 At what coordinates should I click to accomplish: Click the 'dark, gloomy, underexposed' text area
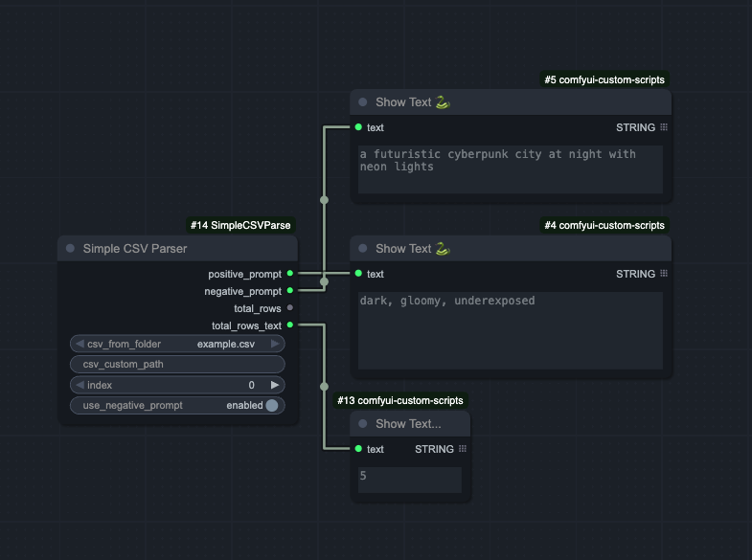511,330
